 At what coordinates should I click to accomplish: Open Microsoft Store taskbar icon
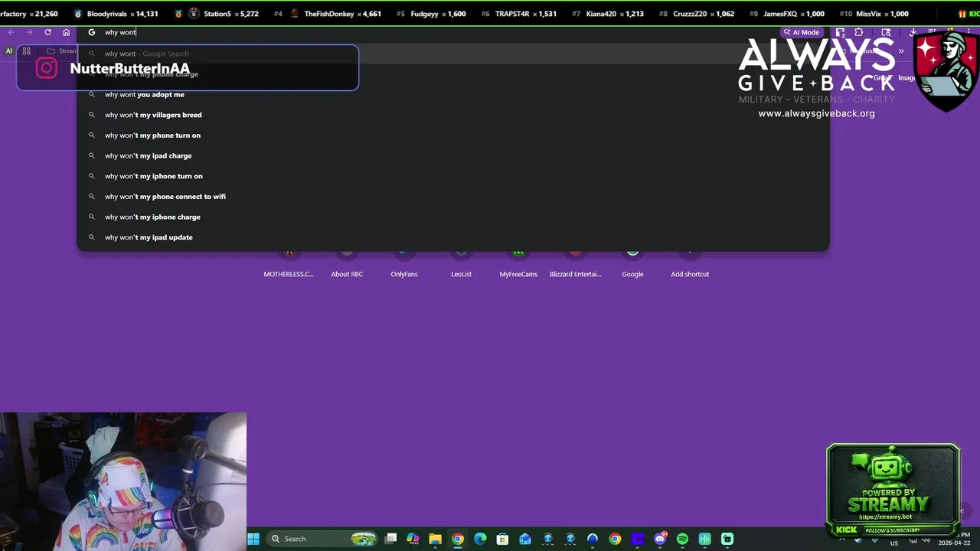coord(502,539)
